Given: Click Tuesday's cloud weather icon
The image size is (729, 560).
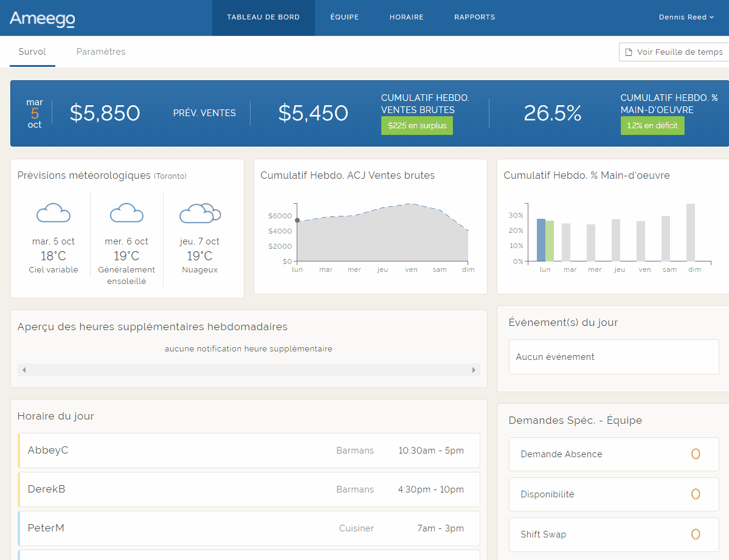Looking at the screenshot, I should tap(54, 213).
